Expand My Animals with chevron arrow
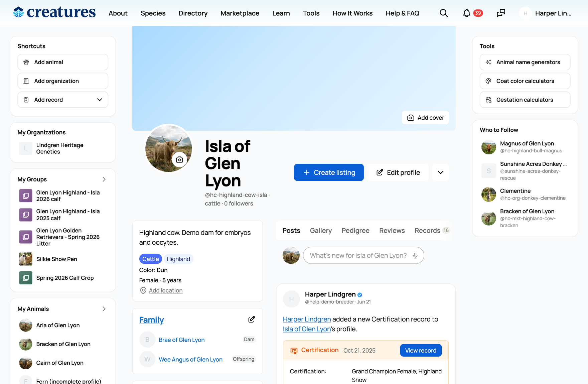This screenshot has width=588, height=384. tap(104, 309)
